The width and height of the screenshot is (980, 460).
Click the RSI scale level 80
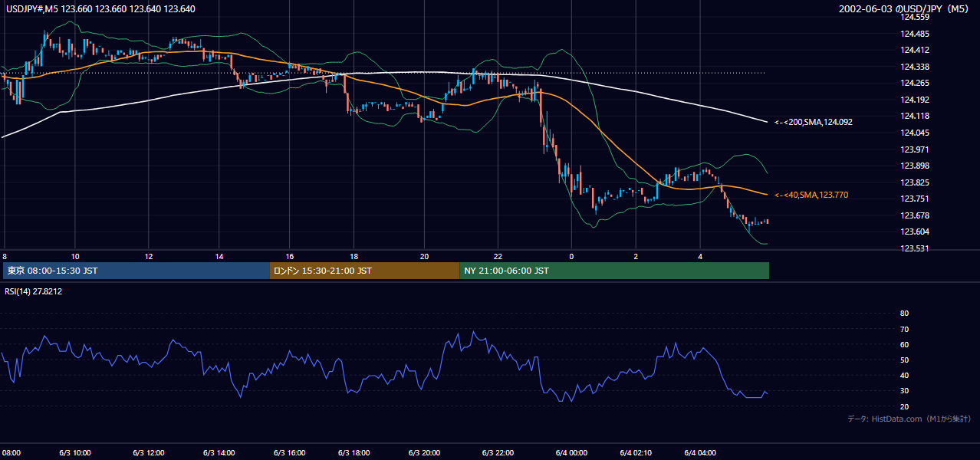click(x=904, y=314)
